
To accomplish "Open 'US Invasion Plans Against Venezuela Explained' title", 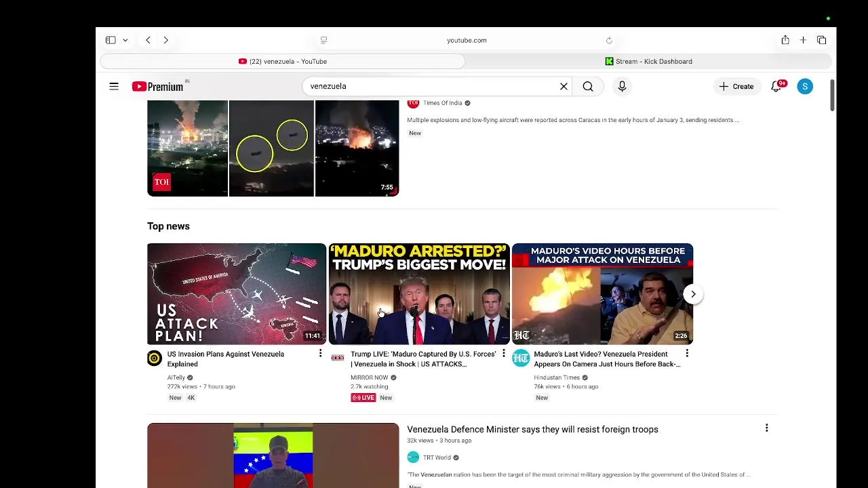I will coord(226,359).
